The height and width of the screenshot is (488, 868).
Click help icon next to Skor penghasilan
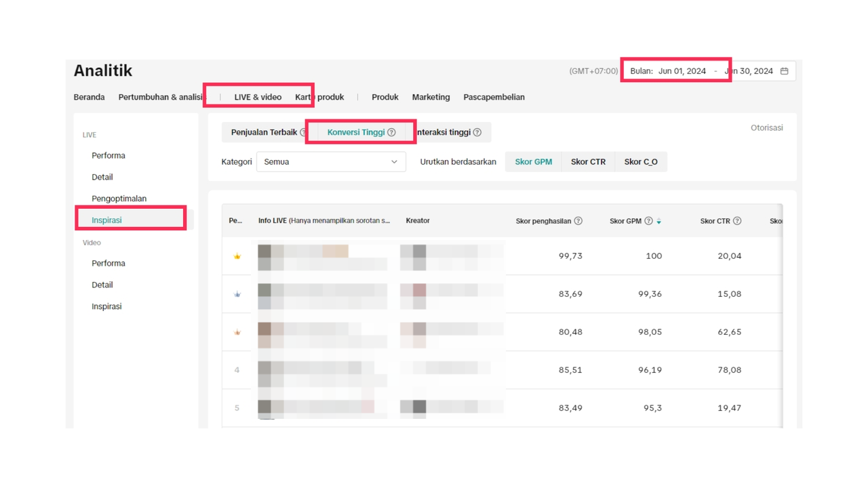[x=578, y=221]
